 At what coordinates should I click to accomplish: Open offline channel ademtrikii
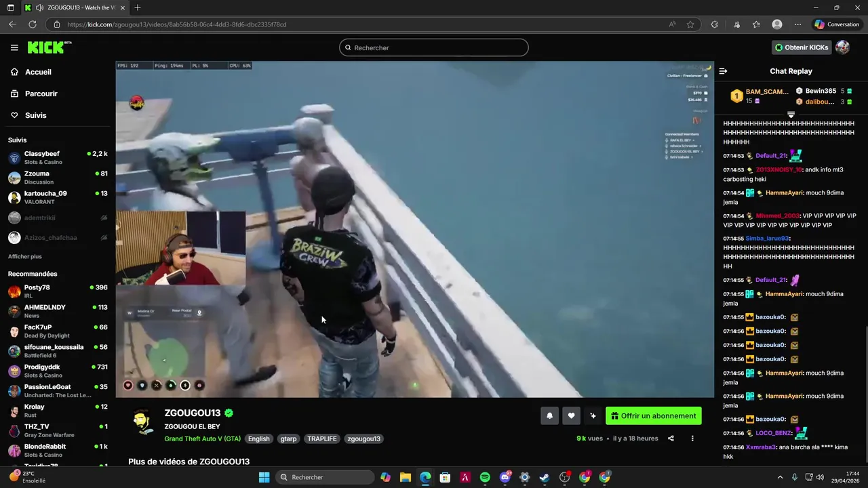pos(58,218)
